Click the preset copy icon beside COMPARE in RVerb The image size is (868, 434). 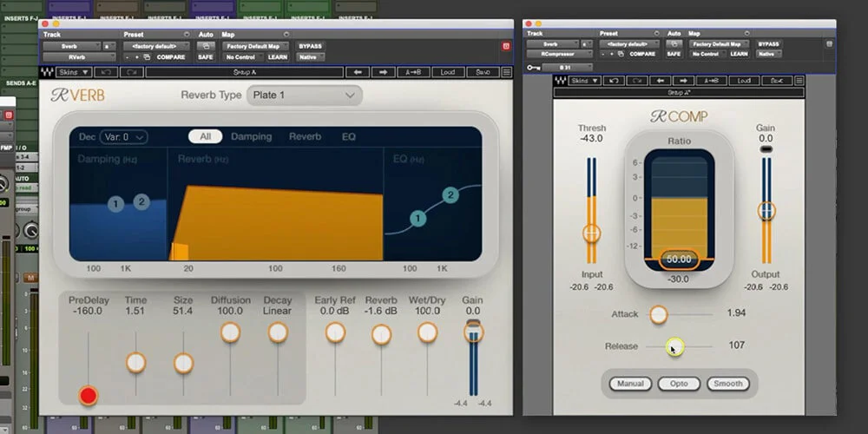[147, 57]
